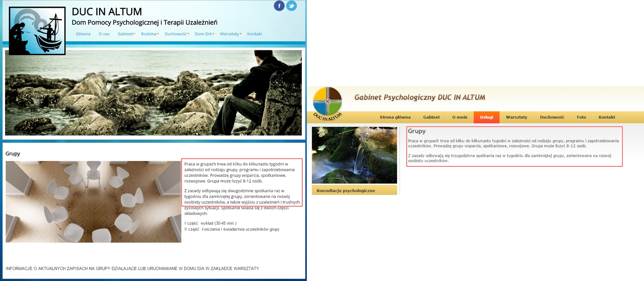Open the O mnie tab

459,117
